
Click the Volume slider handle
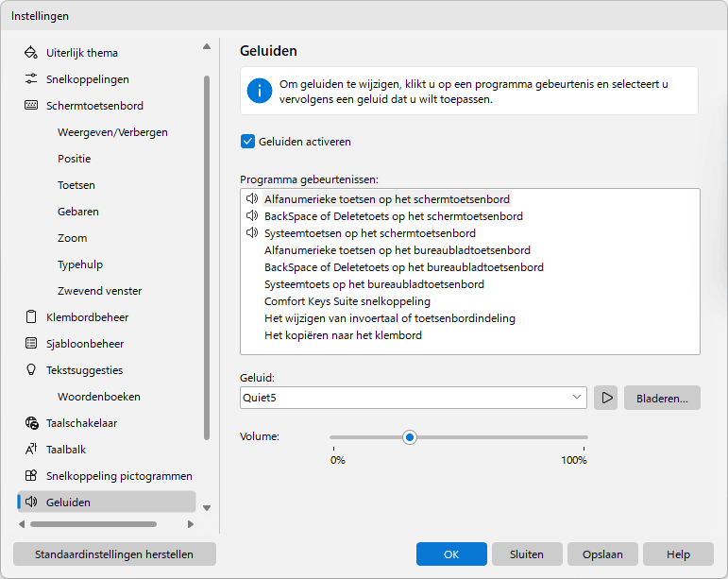[x=410, y=437]
